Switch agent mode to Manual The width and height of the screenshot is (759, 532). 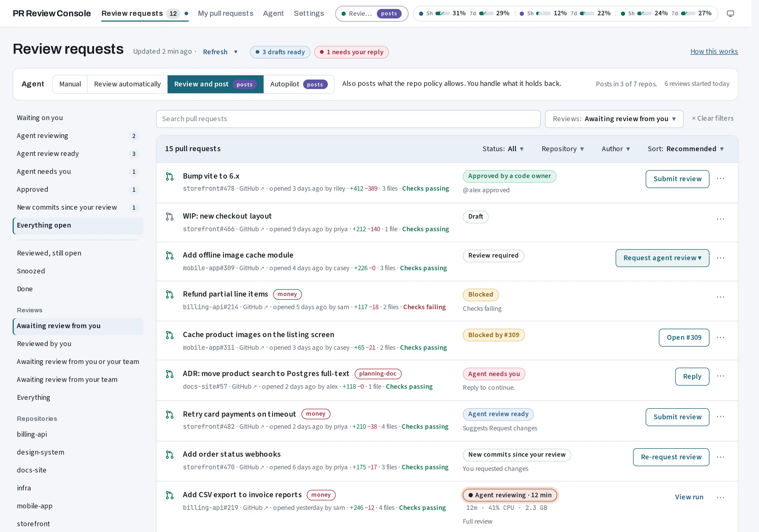tap(70, 84)
